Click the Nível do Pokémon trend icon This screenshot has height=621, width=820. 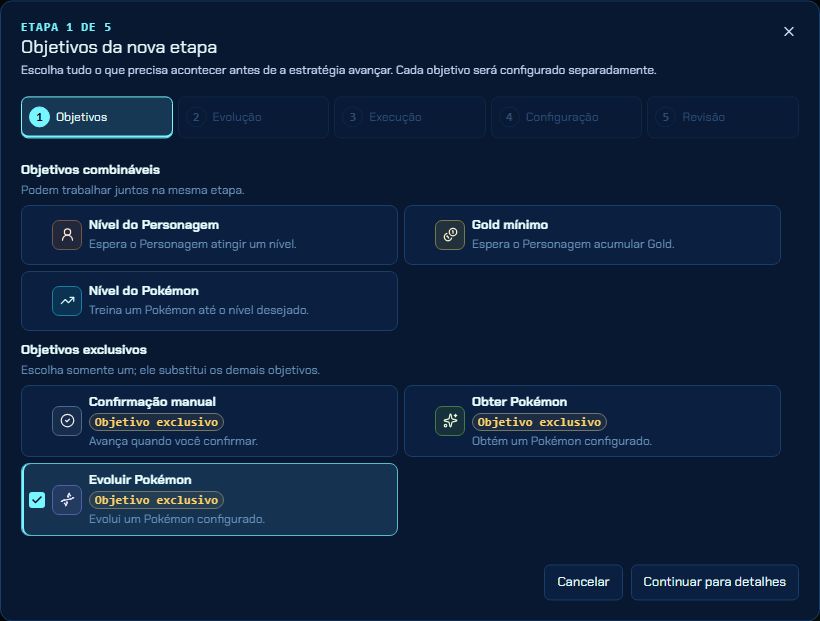point(67,301)
